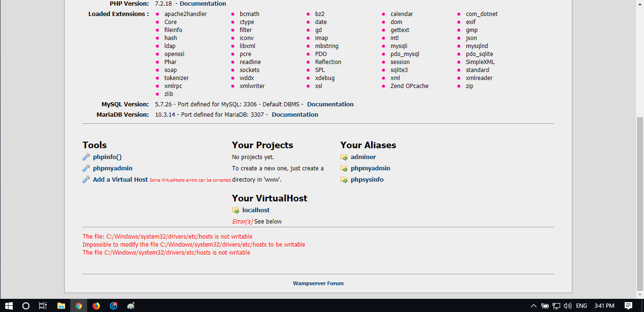
Task: Open the localhost virtual host link
Action: (x=256, y=210)
